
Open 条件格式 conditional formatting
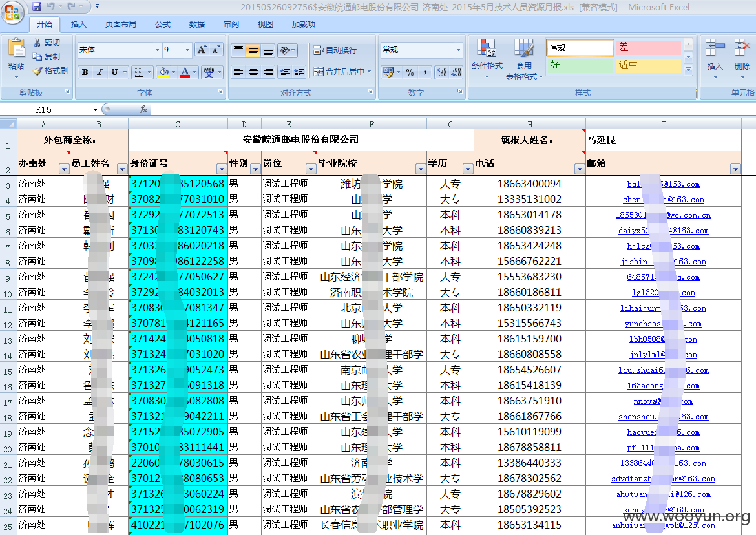(x=487, y=59)
